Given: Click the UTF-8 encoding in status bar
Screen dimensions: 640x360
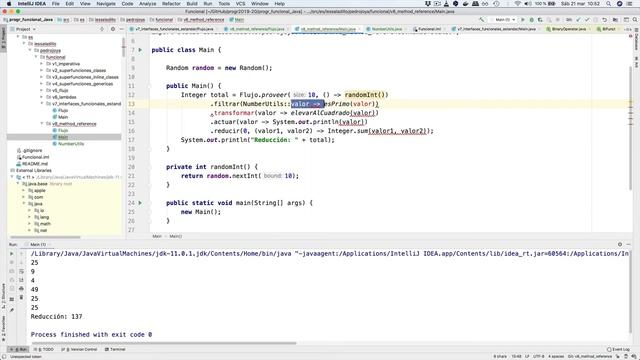Looking at the screenshot, I should [538, 356].
